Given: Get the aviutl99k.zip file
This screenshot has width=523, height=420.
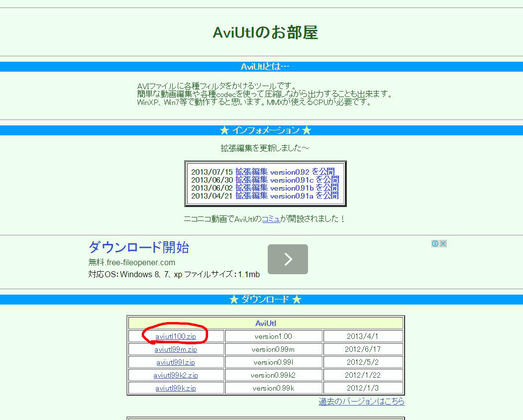Looking at the screenshot, I should tap(176, 388).
